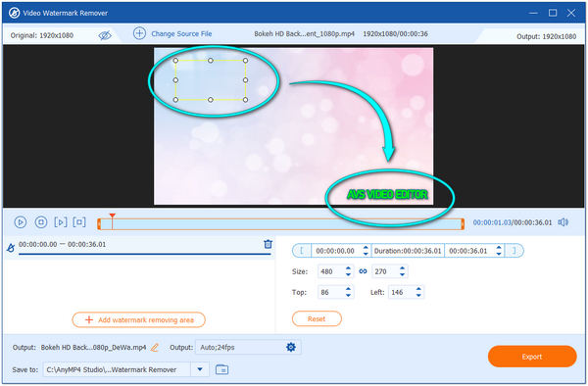Click the source filename Bokeh HD Back...ent_1080p.mp4

pos(304,33)
